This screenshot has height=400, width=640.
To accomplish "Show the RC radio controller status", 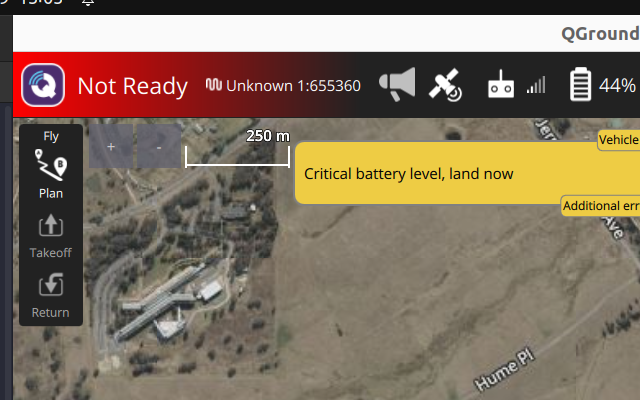I will pyautogui.click(x=501, y=84).
